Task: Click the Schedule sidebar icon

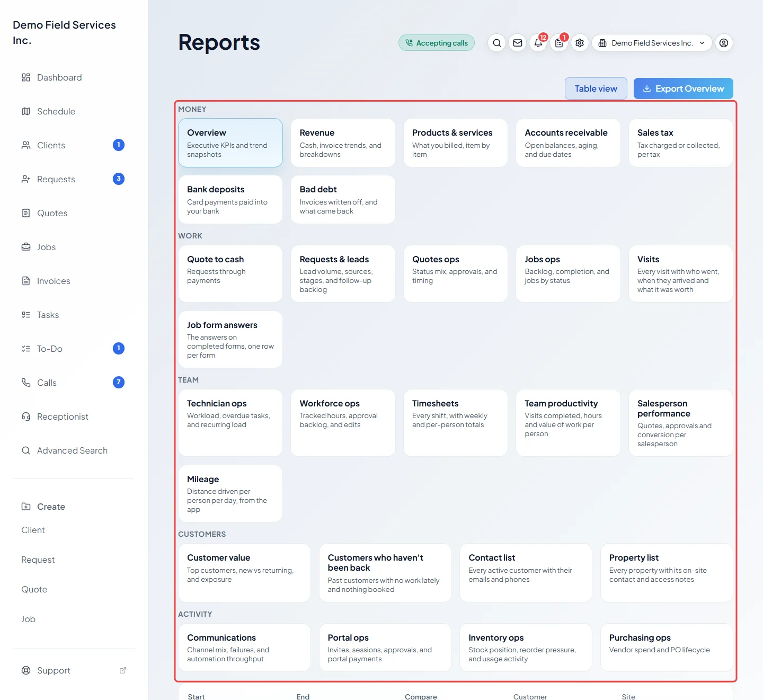Action: point(26,111)
